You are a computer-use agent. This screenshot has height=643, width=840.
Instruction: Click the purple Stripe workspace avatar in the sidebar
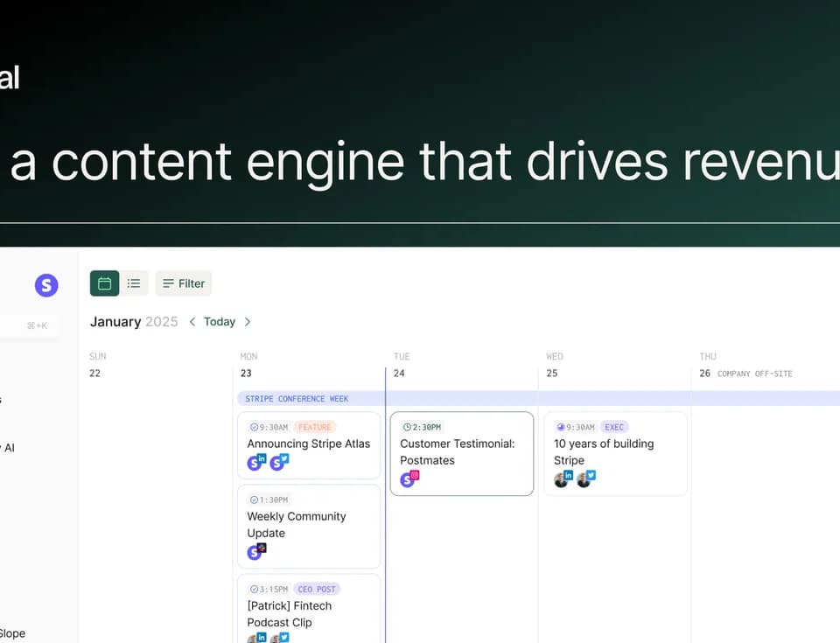(46, 285)
